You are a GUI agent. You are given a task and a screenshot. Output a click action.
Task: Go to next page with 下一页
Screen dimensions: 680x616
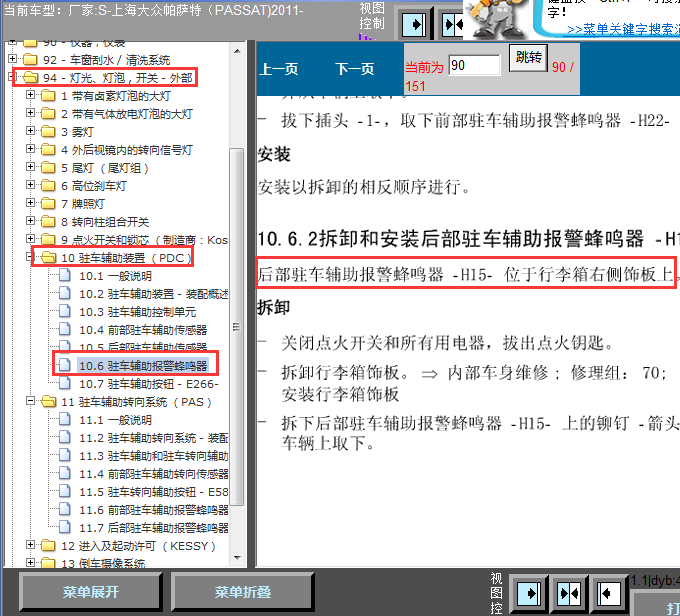coord(354,69)
